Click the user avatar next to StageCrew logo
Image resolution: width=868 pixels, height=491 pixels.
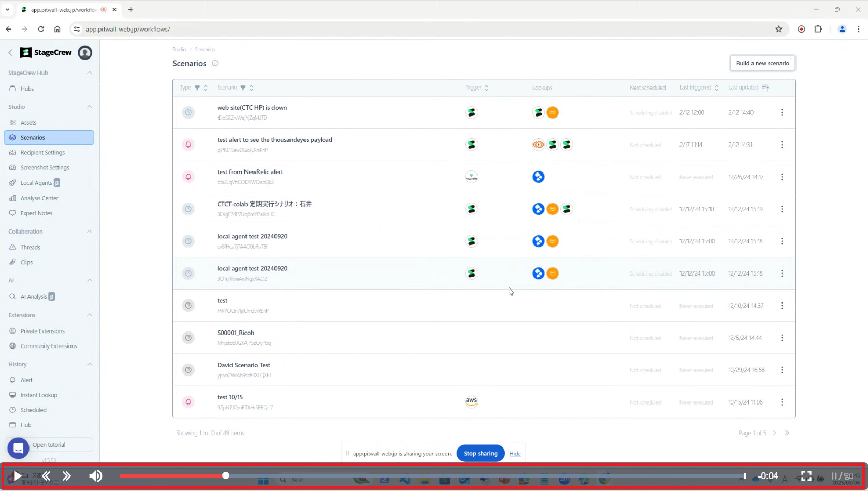click(x=85, y=53)
